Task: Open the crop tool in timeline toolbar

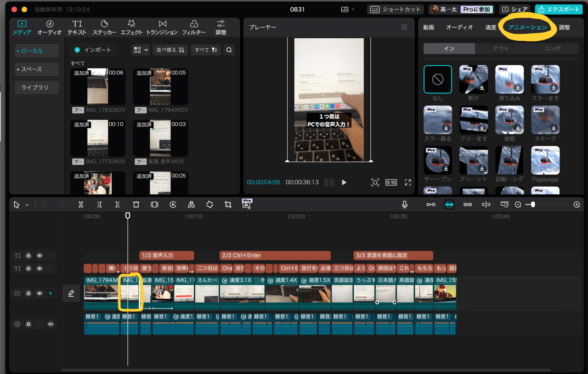Action: [x=228, y=205]
